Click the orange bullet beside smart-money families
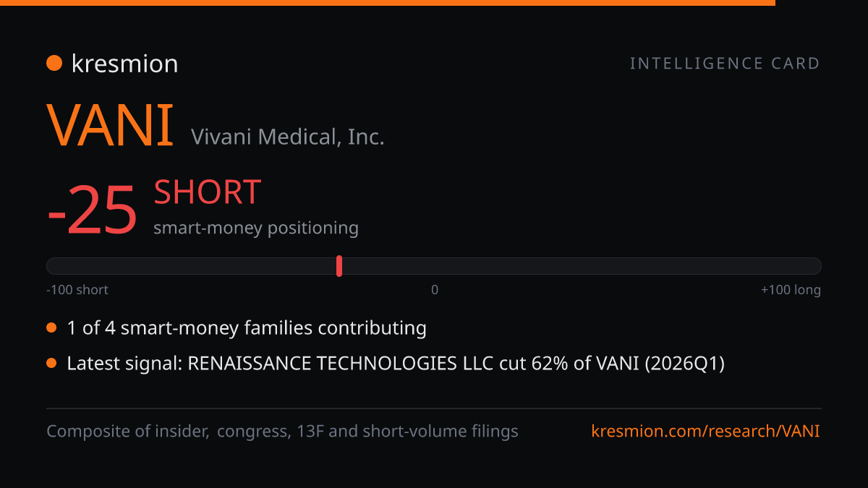The width and height of the screenshot is (868, 488). 51,328
